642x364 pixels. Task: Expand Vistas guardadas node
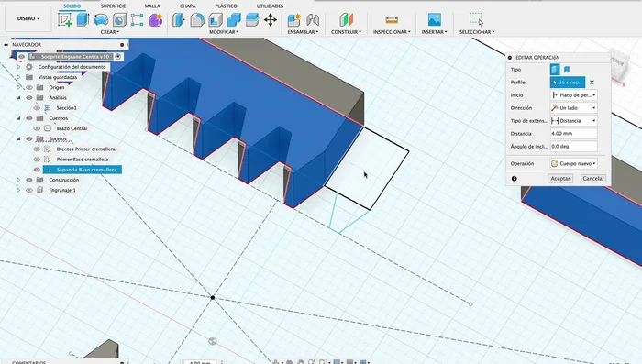point(18,77)
